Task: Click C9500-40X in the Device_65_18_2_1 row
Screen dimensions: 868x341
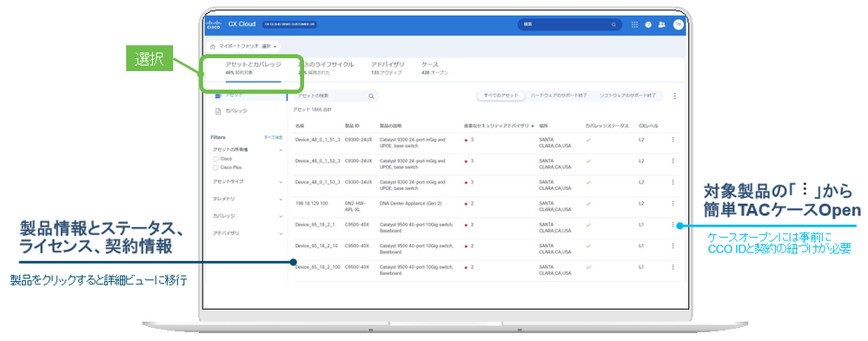Action: pyautogui.click(x=357, y=225)
